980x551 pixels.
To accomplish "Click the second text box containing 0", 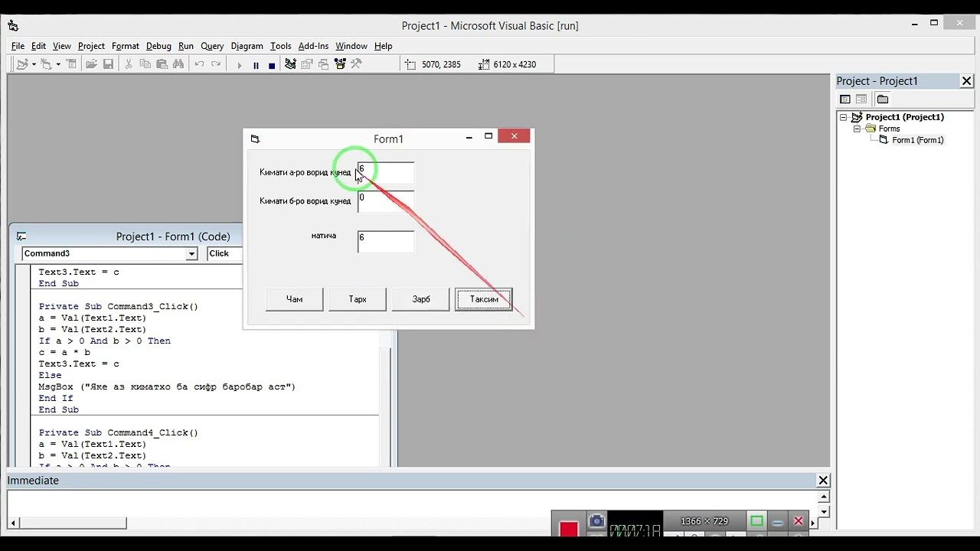I will click(x=386, y=202).
